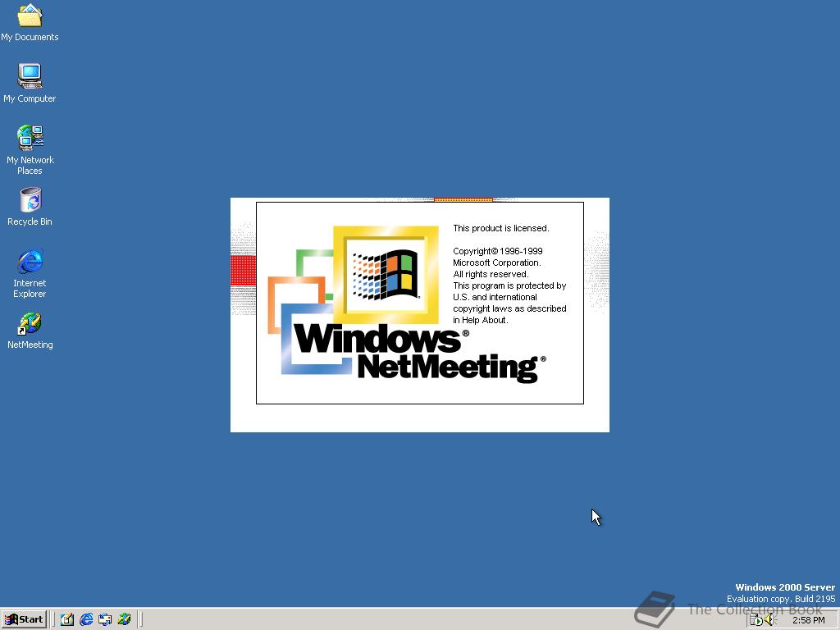Click the server service tray icon
This screenshot has height=630, width=840.
(x=756, y=620)
